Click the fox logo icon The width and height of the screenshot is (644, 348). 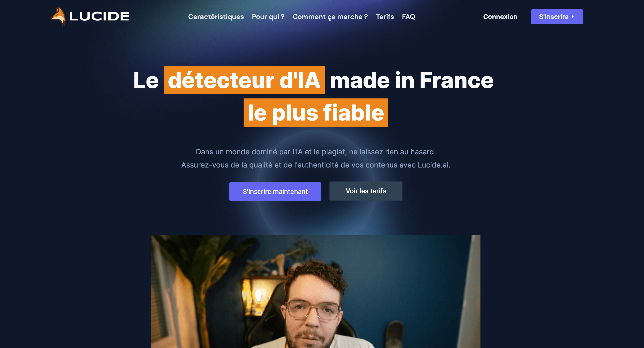click(58, 16)
